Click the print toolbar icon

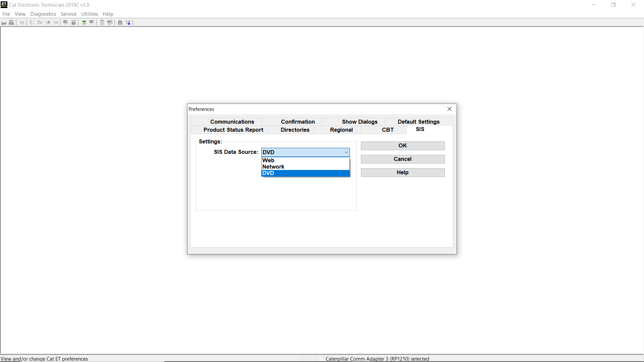4,22
